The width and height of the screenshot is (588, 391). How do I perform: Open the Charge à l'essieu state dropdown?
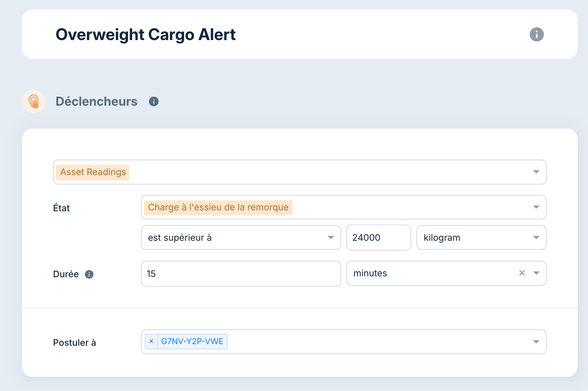coord(536,207)
